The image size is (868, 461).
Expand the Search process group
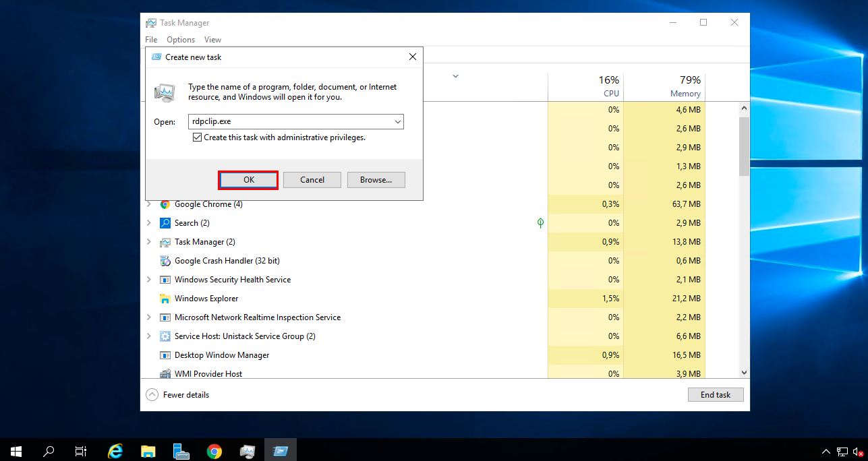[149, 223]
